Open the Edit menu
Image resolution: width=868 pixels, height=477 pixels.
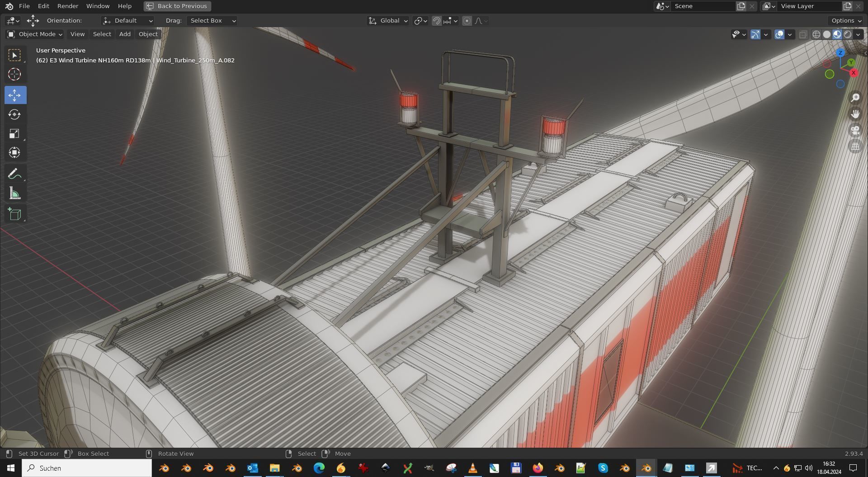tap(43, 6)
